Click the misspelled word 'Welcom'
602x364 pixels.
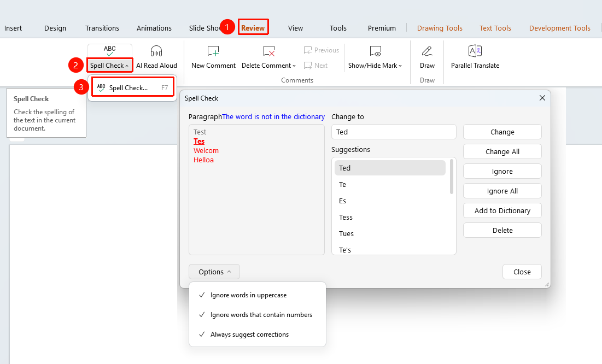(x=206, y=150)
